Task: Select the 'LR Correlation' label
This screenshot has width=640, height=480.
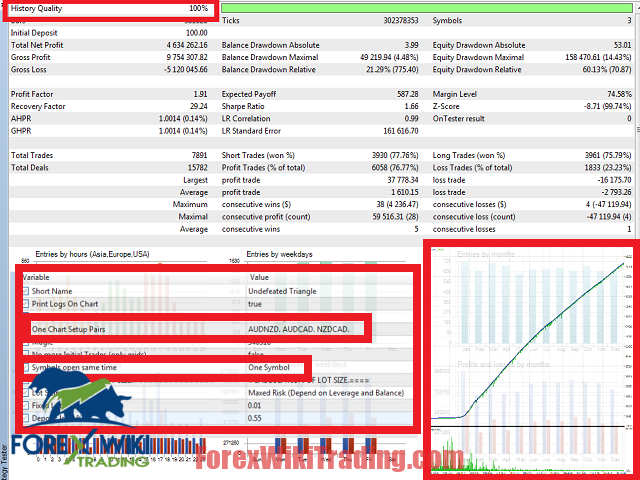Action: click(x=246, y=118)
